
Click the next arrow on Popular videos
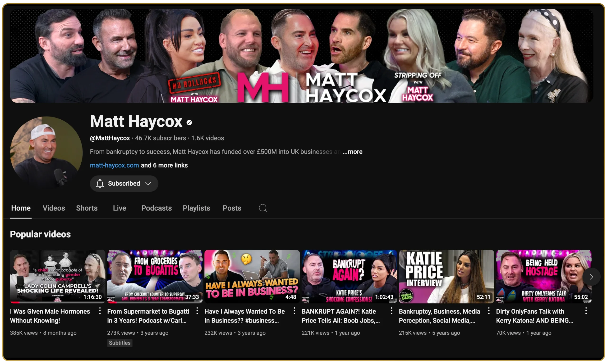[591, 277]
